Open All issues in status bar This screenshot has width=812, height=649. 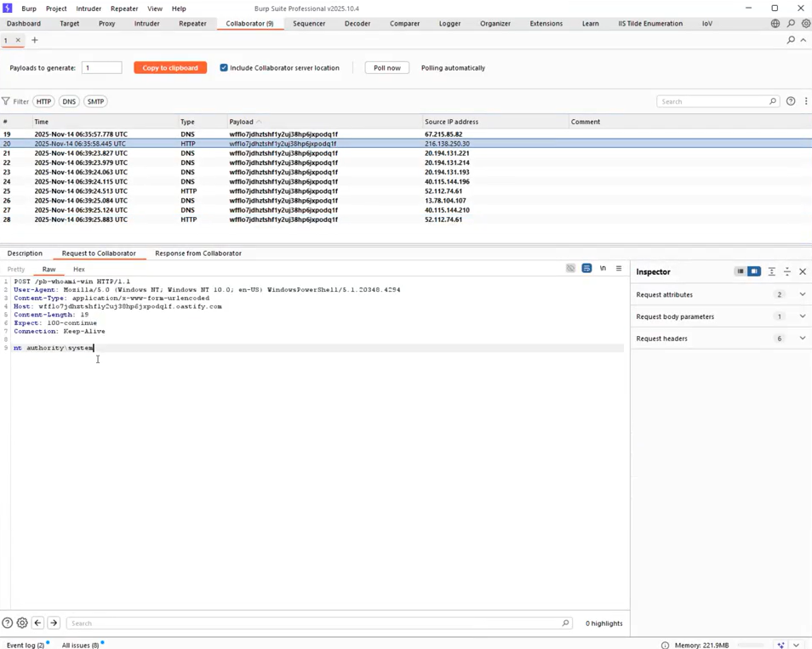click(x=80, y=645)
